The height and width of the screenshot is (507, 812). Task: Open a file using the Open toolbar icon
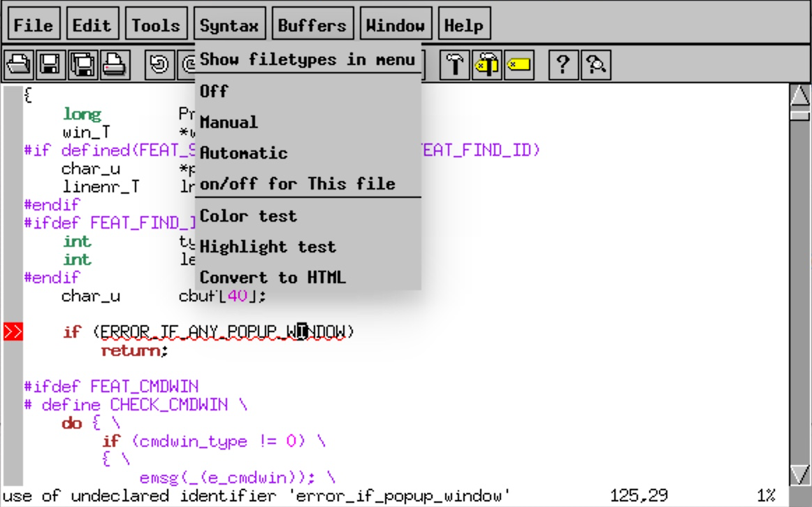[x=20, y=64]
